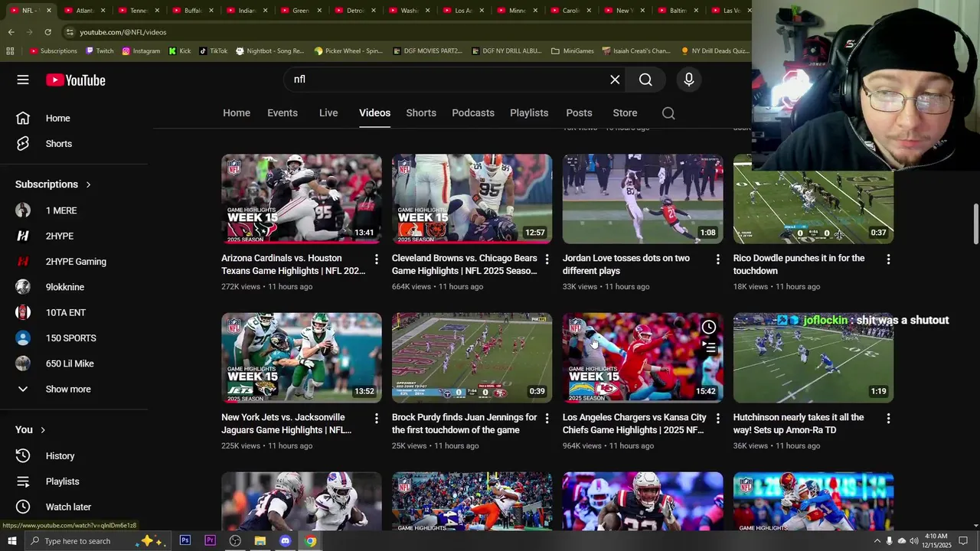Viewport: 980px width, 551px height.
Task: Switch to the Posts tab
Action: (x=579, y=112)
